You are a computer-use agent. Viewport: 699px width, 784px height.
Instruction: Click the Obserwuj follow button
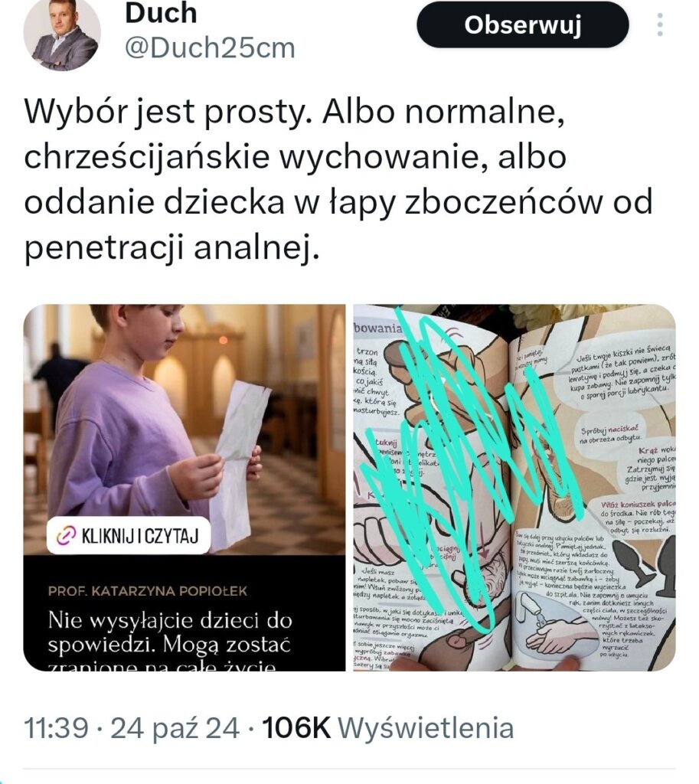[522, 24]
